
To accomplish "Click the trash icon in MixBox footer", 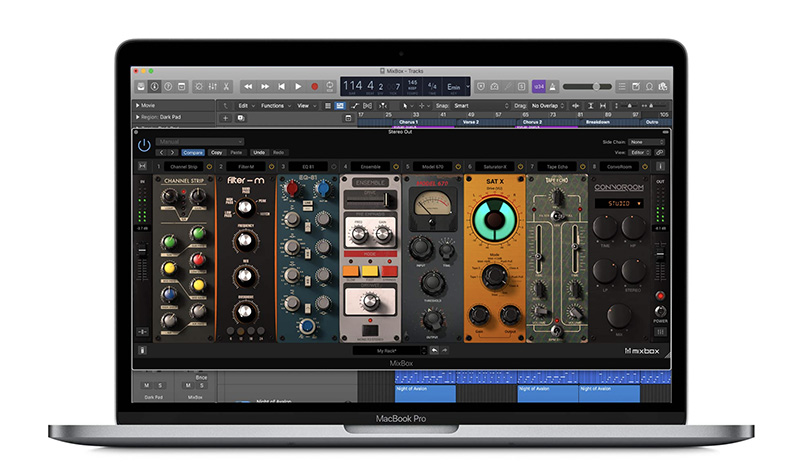I will tap(142, 350).
